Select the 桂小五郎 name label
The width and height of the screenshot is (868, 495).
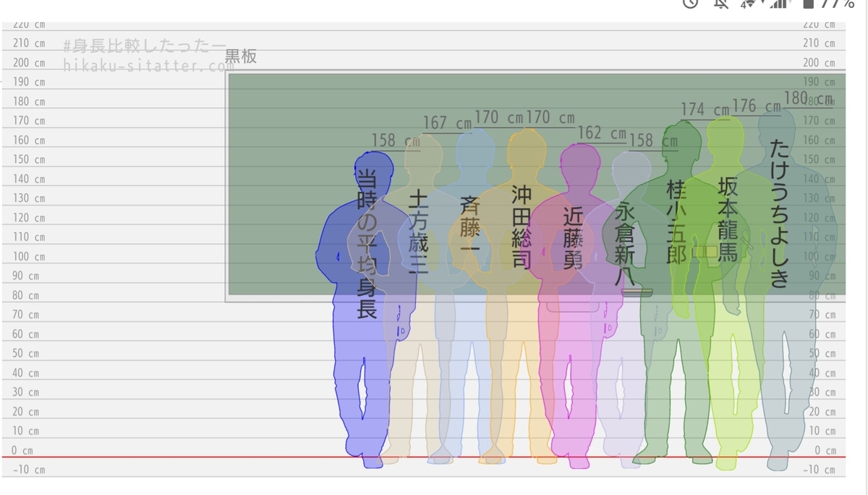click(x=676, y=221)
